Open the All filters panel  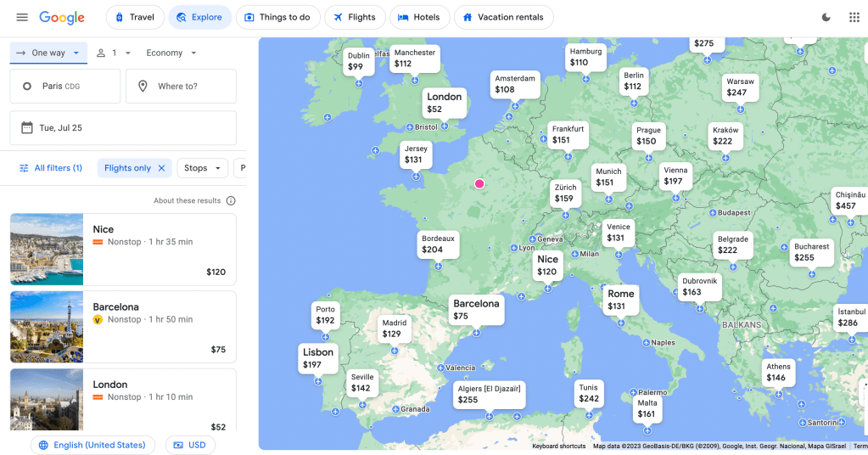click(x=50, y=168)
